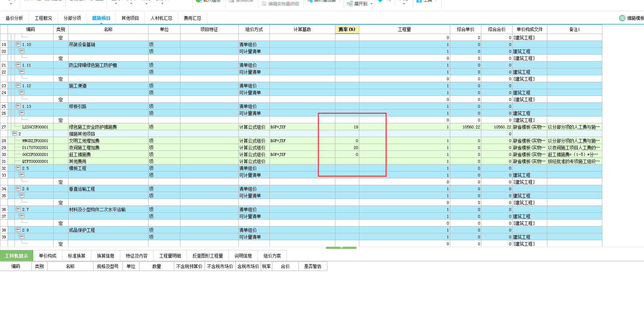Go to 人材机汇总 tab

[x=161, y=18]
